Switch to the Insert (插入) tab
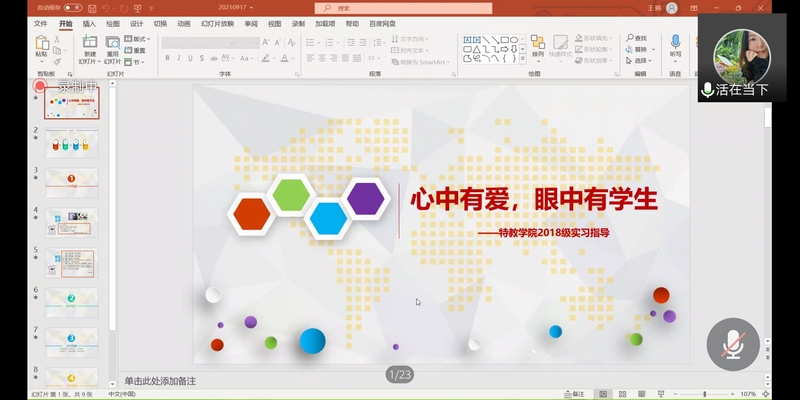Viewport: 800px width, 400px height. pyautogui.click(x=90, y=23)
